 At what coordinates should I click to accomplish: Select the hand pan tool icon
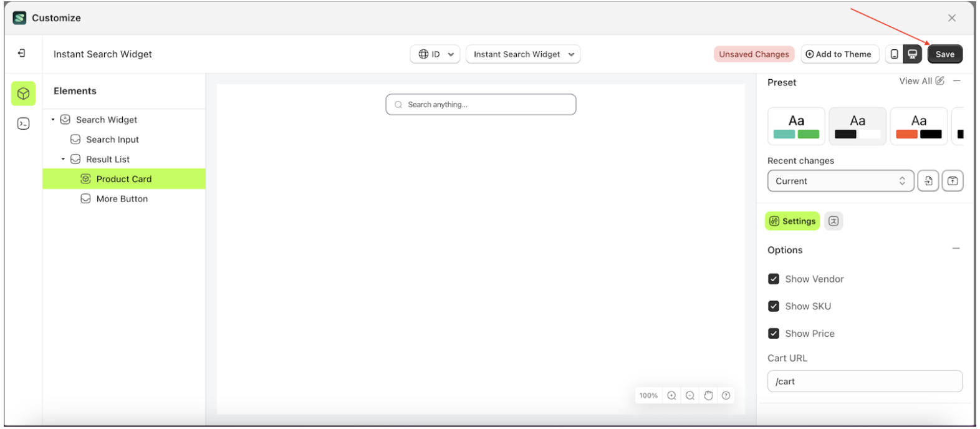(x=708, y=395)
